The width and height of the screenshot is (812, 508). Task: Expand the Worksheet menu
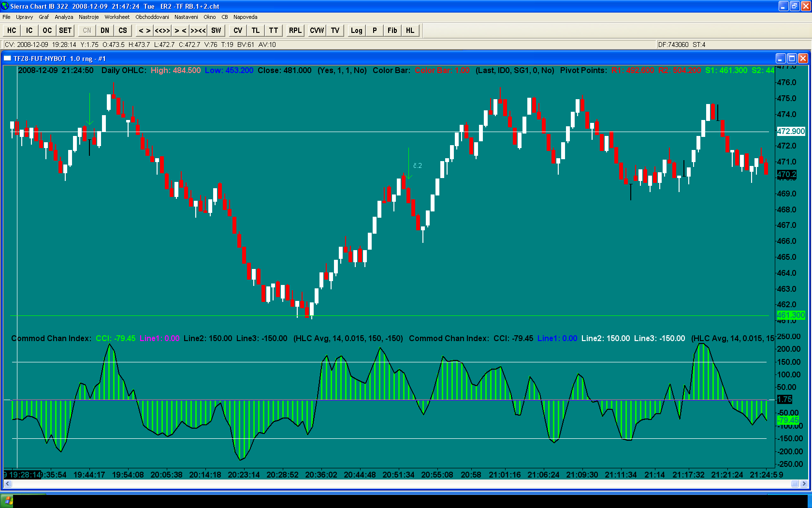pos(117,17)
